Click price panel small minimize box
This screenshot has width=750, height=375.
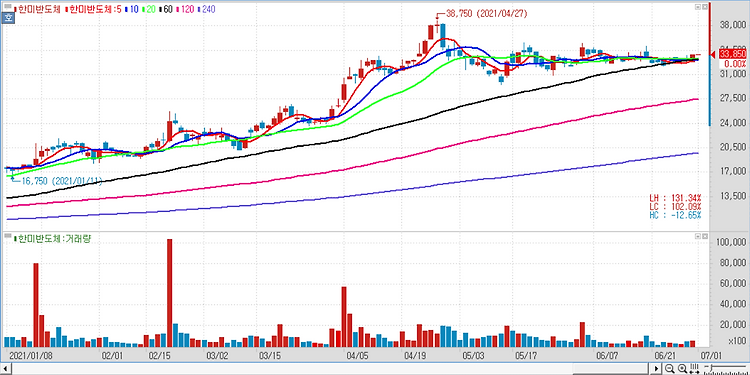click(x=698, y=7)
